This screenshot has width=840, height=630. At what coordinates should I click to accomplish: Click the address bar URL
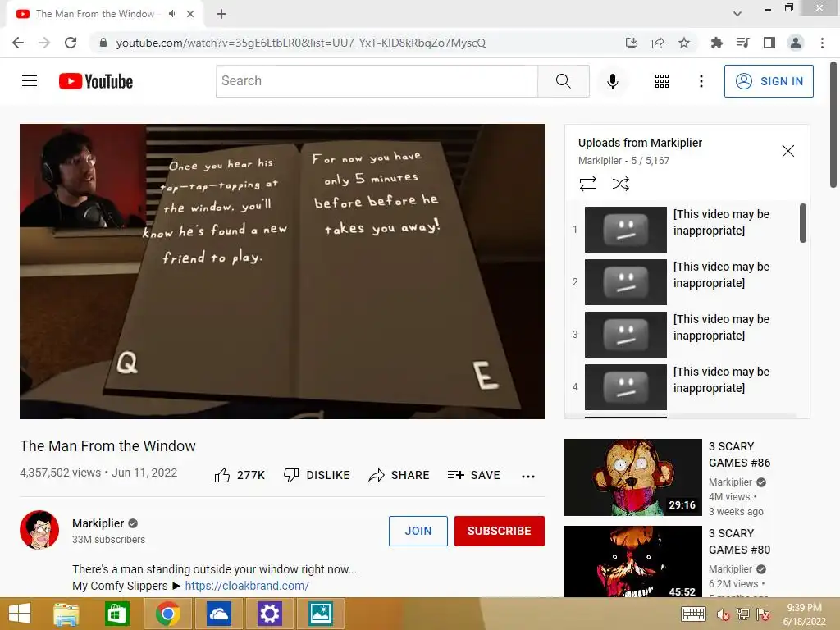click(300, 43)
